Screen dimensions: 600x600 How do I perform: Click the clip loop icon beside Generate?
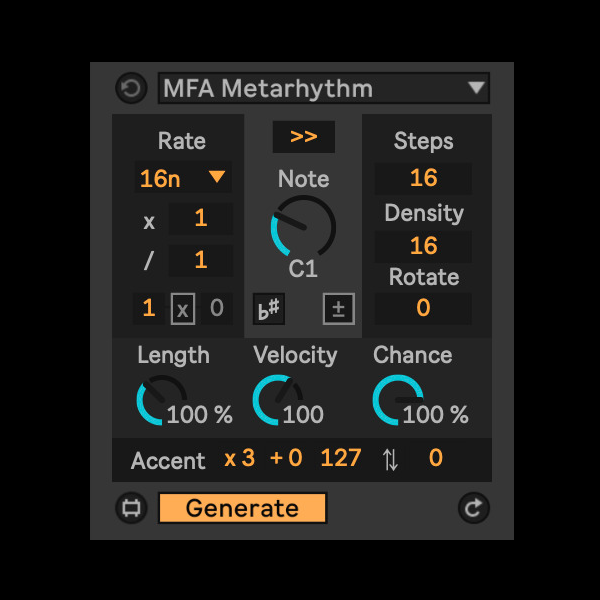(131, 508)
